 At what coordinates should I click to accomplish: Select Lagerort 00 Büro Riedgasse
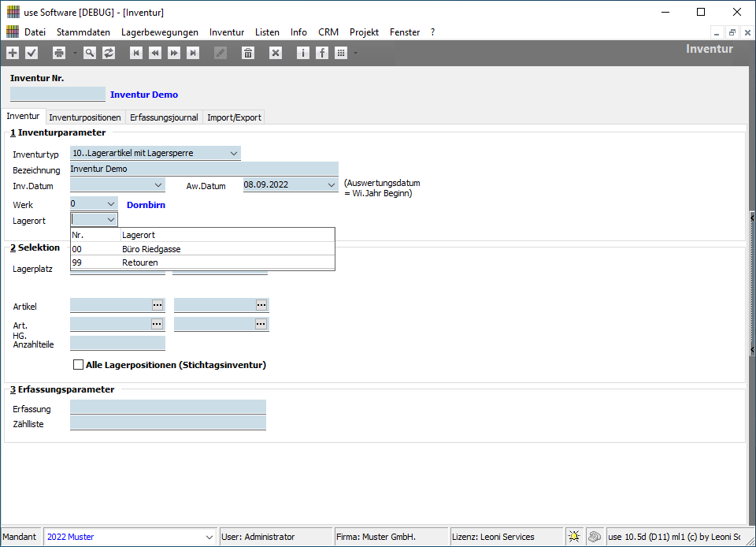click(x=202, y=249)
